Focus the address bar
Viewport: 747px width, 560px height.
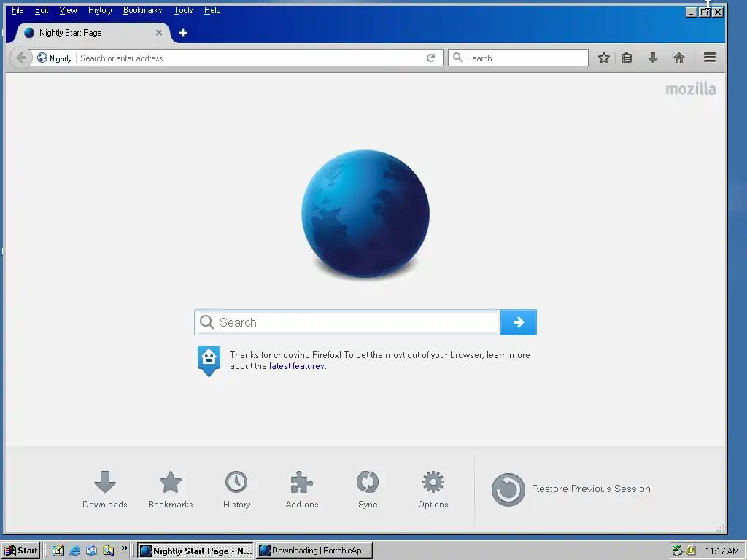tap(248, 58)
